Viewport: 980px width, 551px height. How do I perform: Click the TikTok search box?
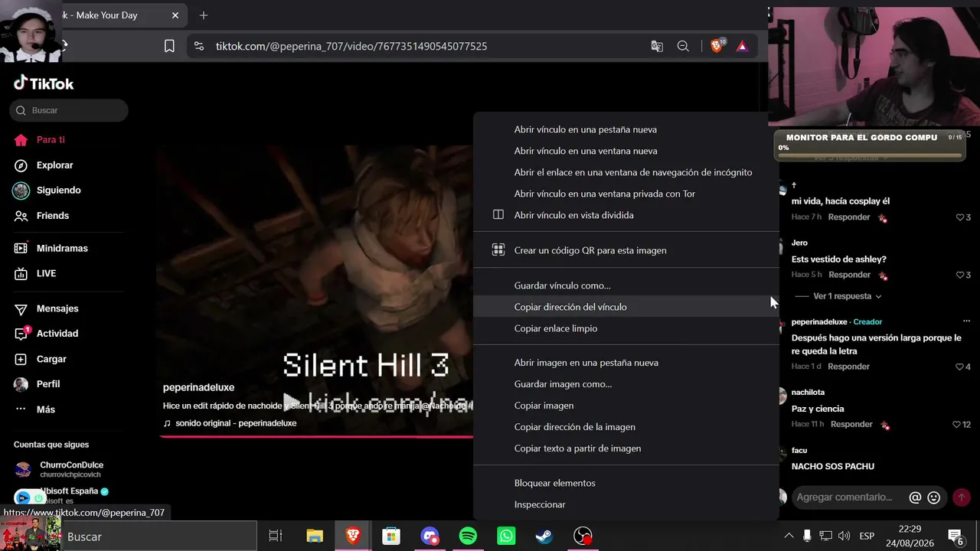[x=69, y=110]
